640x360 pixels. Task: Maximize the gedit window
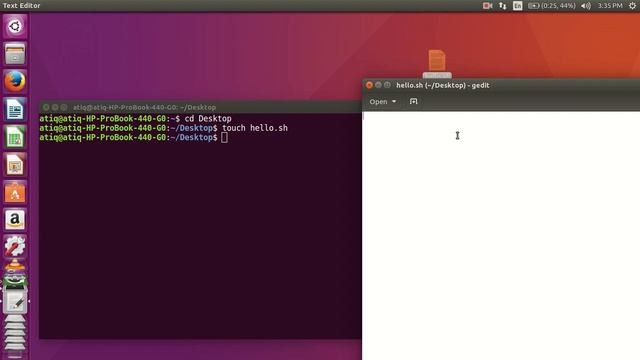click(x=387, y=85)
